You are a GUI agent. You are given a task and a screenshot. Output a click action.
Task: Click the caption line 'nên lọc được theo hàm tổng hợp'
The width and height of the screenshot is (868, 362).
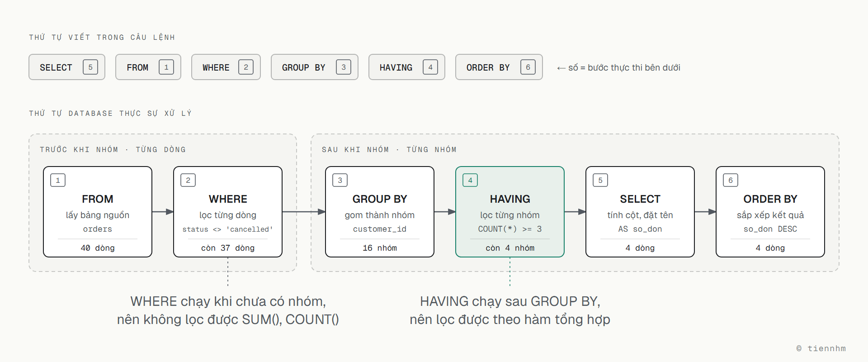tap(510, 319)
